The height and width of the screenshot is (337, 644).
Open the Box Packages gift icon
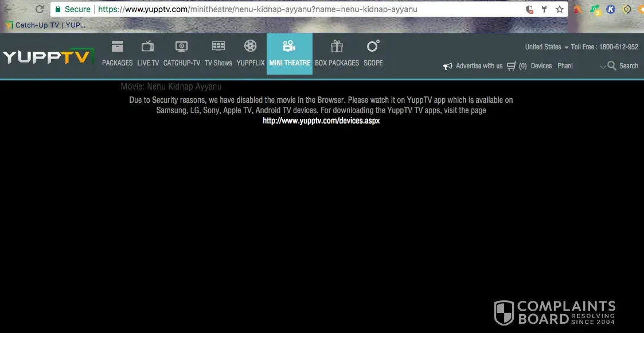coord(337,45)
